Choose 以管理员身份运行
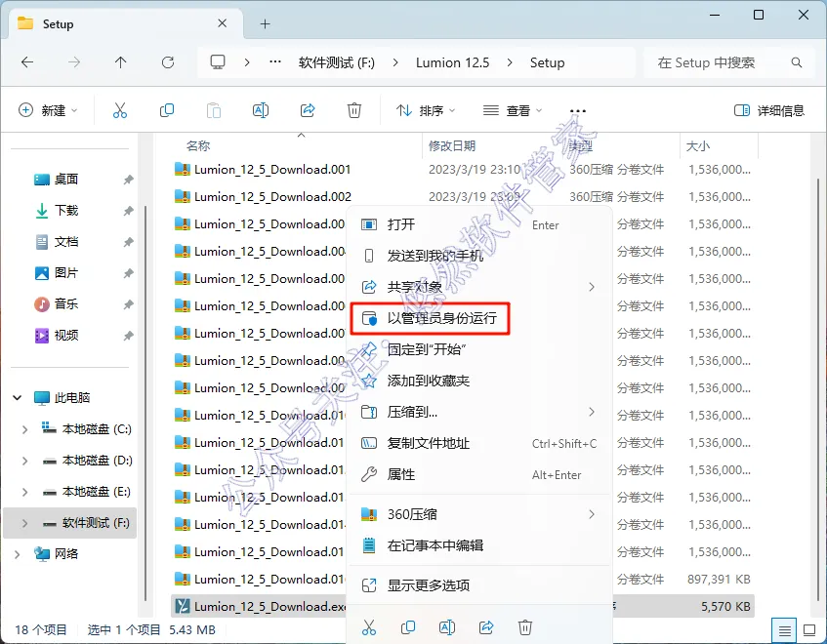The image size is (827, 644). pos(480,318)
